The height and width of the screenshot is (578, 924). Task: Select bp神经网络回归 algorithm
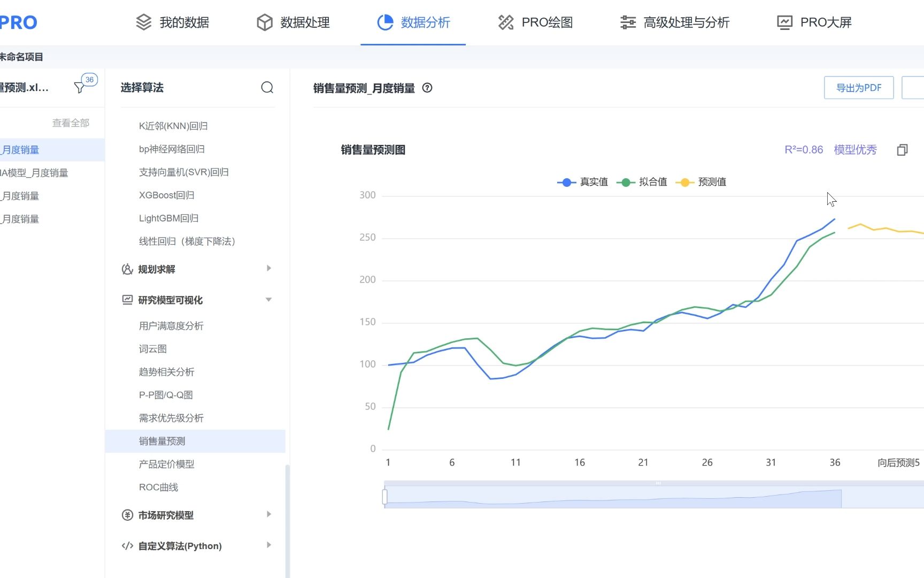[x=172, y=149]
